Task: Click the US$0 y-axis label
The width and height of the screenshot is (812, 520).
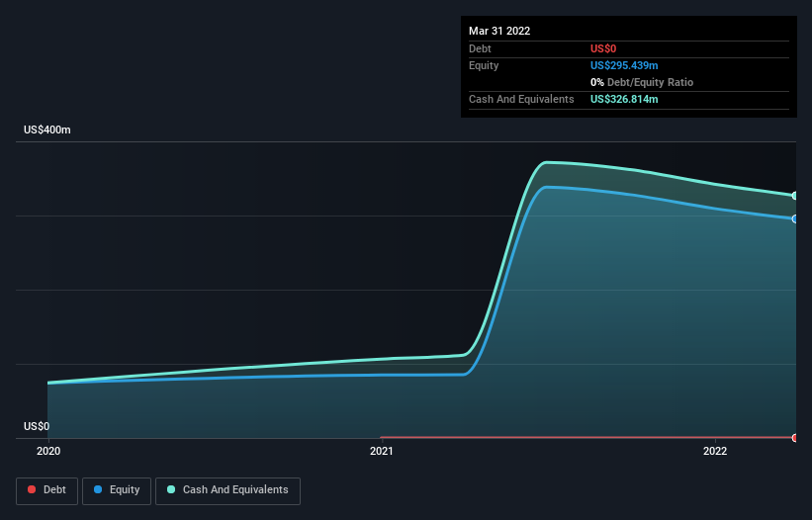Action: pos(37,426)
